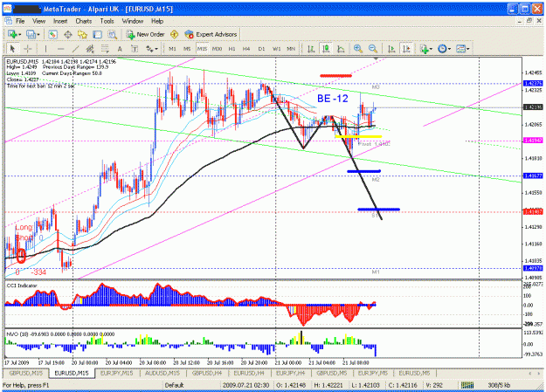Switch to the GBPUSD,M15 chart tab
Screen dimensions: 546x392
[x=26, y=373]
